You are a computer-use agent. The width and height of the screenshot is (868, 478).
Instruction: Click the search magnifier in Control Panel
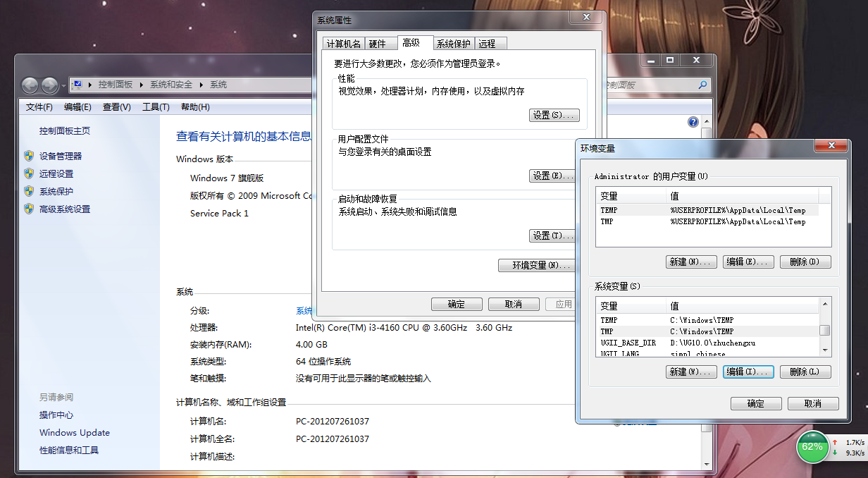tap(702, 85)
